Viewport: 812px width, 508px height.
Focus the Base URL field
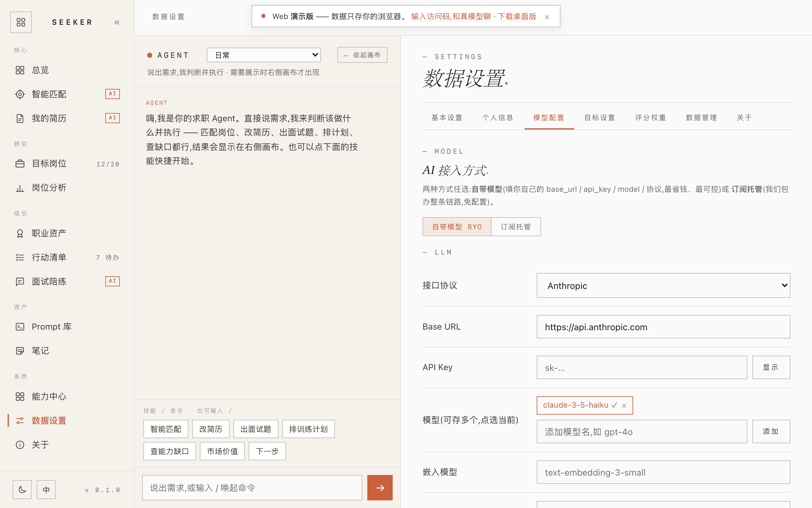(x=663, y=327)
